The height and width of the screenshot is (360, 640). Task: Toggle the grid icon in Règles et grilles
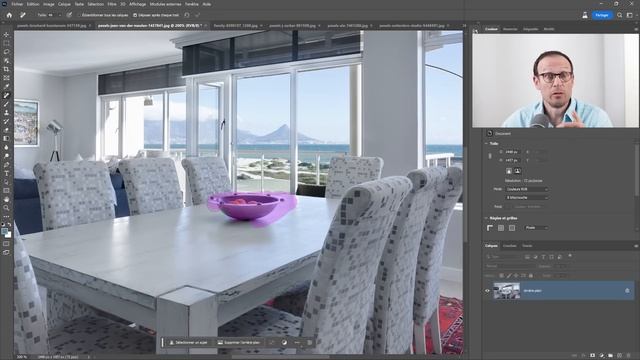point(501,228)
